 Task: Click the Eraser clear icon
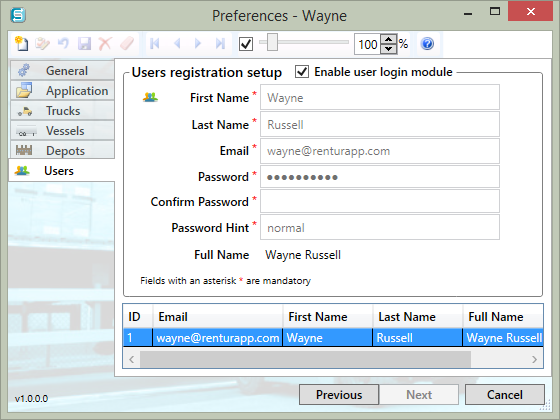click(126, 44)
